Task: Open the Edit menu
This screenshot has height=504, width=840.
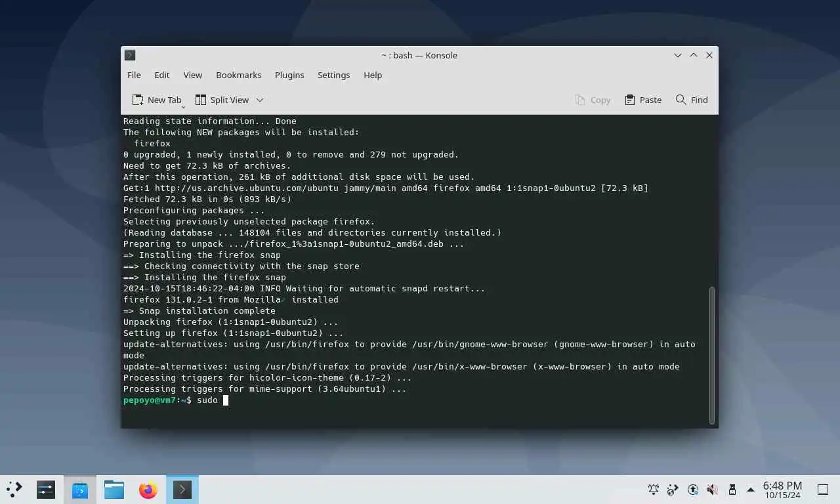Action: point(161,75)
